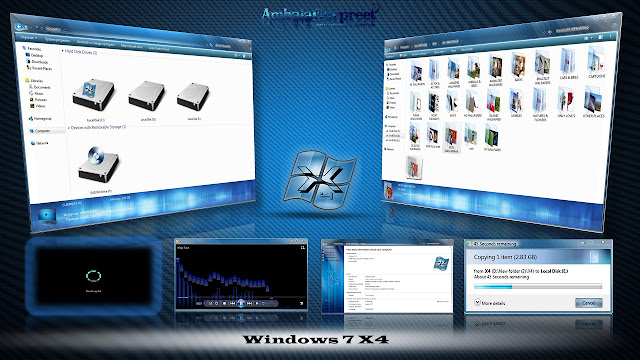Open help icon in right Explorer toolbar

(611, 36)
